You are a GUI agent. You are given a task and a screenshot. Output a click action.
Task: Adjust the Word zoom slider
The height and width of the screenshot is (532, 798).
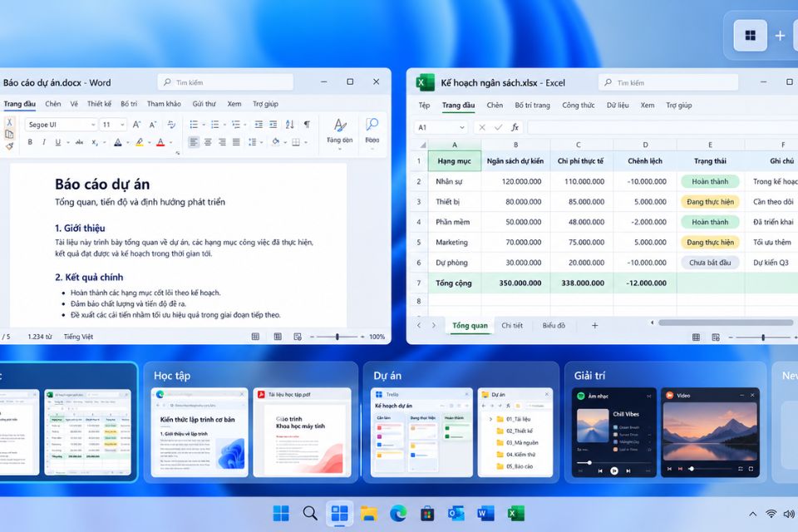point(337,337)
